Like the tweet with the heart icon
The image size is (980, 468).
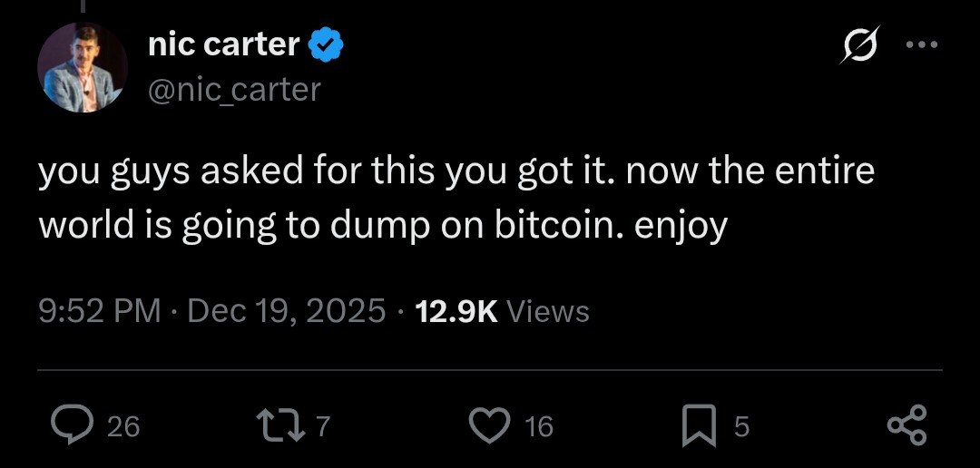point(492,425)
